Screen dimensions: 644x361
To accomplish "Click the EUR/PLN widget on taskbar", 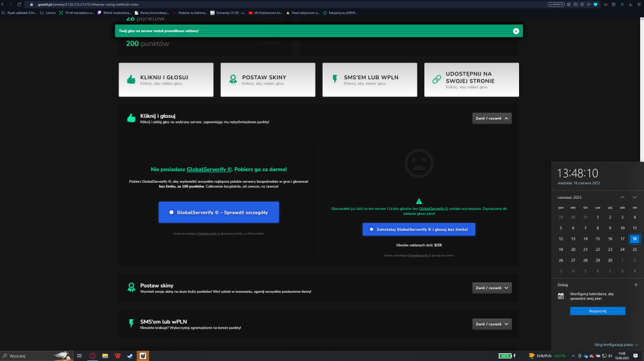I will click(547, 356).
